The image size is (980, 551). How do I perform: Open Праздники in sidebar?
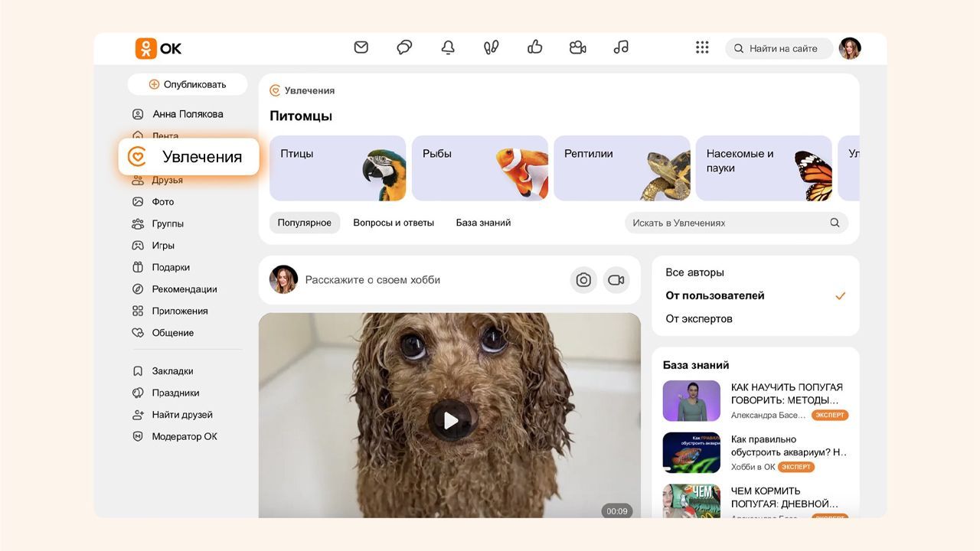tap(165, 393)
